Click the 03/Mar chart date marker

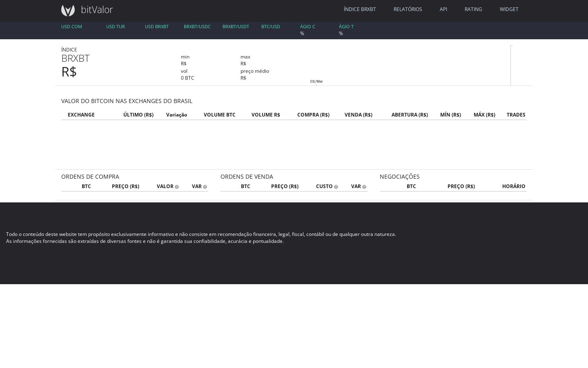[316, 81]
